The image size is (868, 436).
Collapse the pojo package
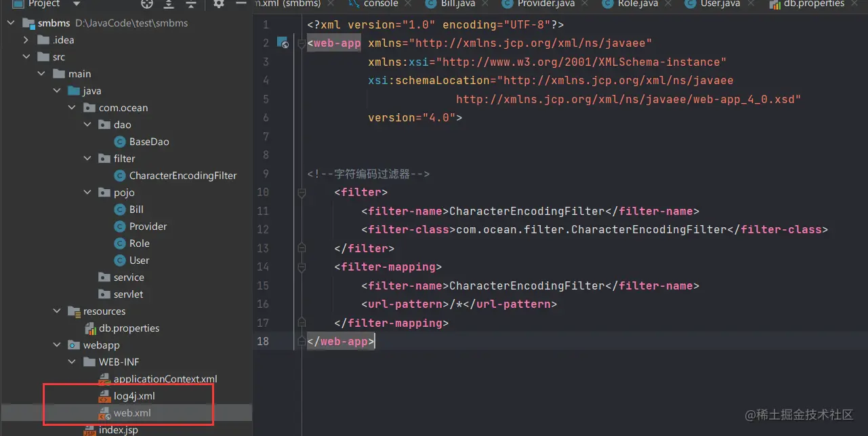point(87,193)
